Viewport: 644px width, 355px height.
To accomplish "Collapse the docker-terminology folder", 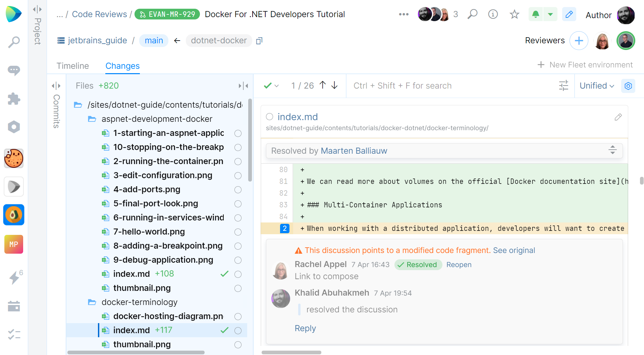I will [x=92, y=302].
